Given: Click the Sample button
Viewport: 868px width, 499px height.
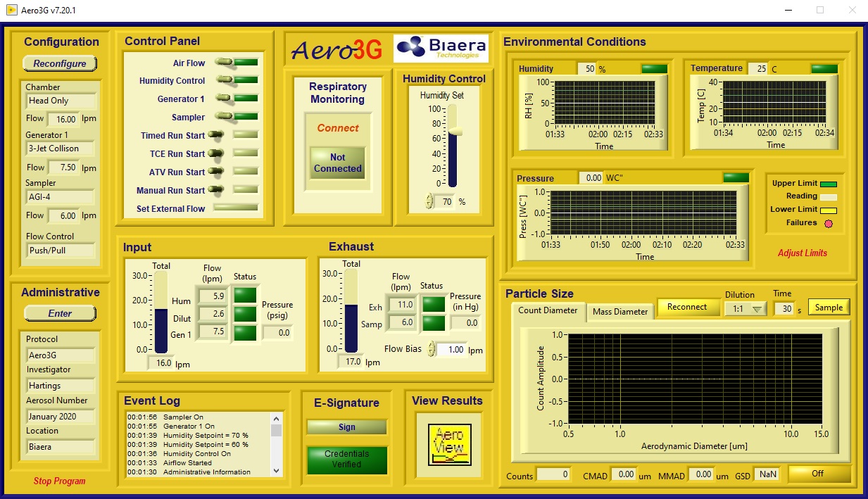Looking at the screenshot, I should point(829,307).
